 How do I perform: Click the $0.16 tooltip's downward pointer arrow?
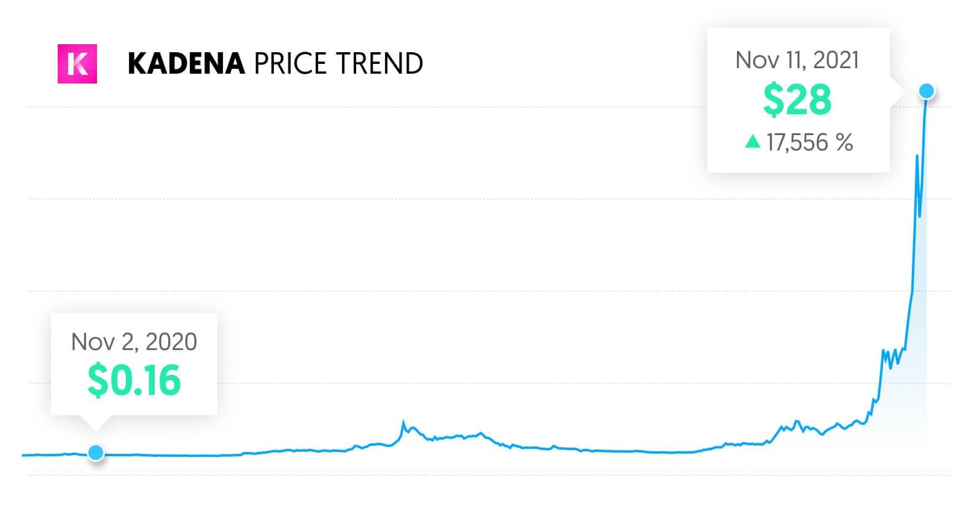click(x=96, y=422)
